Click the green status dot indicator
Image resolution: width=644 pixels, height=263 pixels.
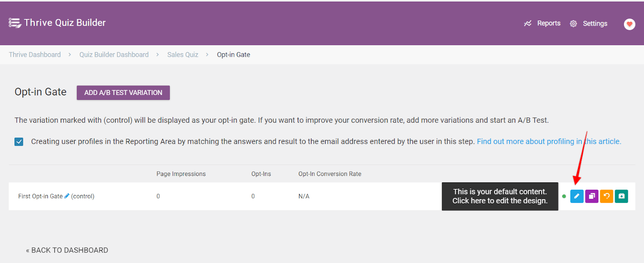[564, 197]
